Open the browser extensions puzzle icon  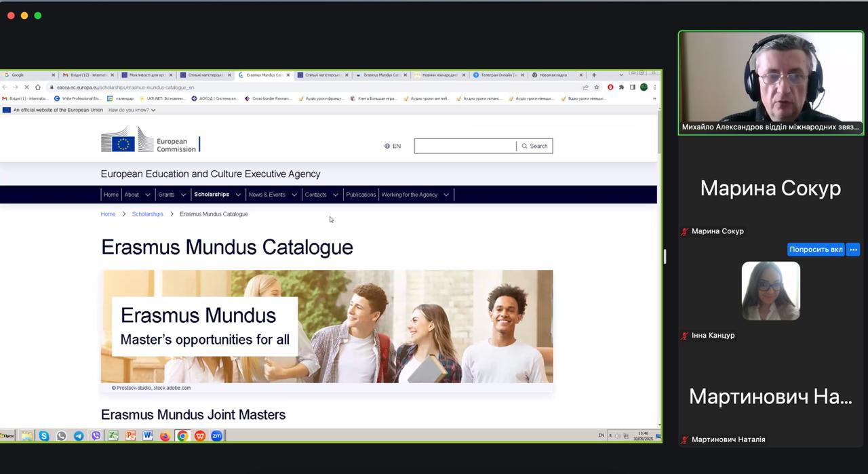(x=621, y=87)
